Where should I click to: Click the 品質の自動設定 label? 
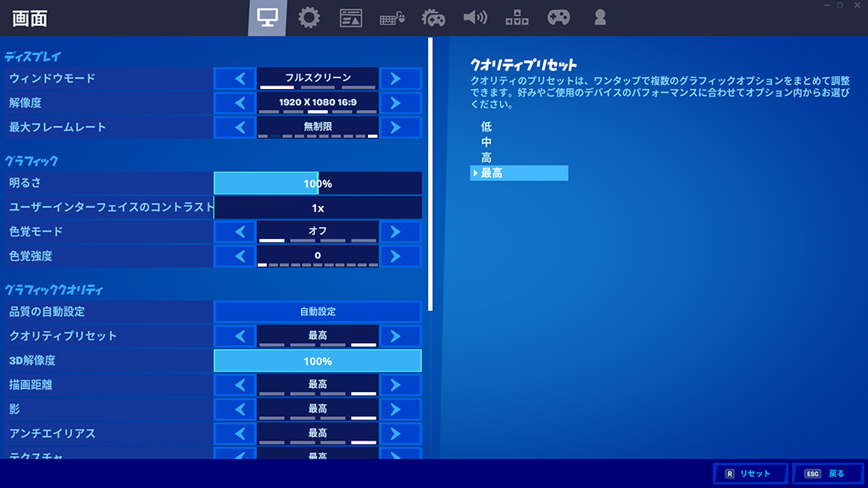point(47,312)
